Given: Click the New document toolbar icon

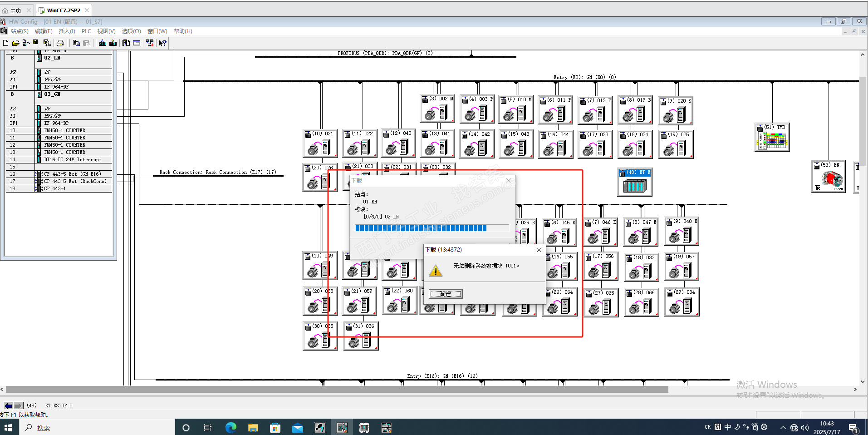Looking at the screenshot, I should 5,43.
